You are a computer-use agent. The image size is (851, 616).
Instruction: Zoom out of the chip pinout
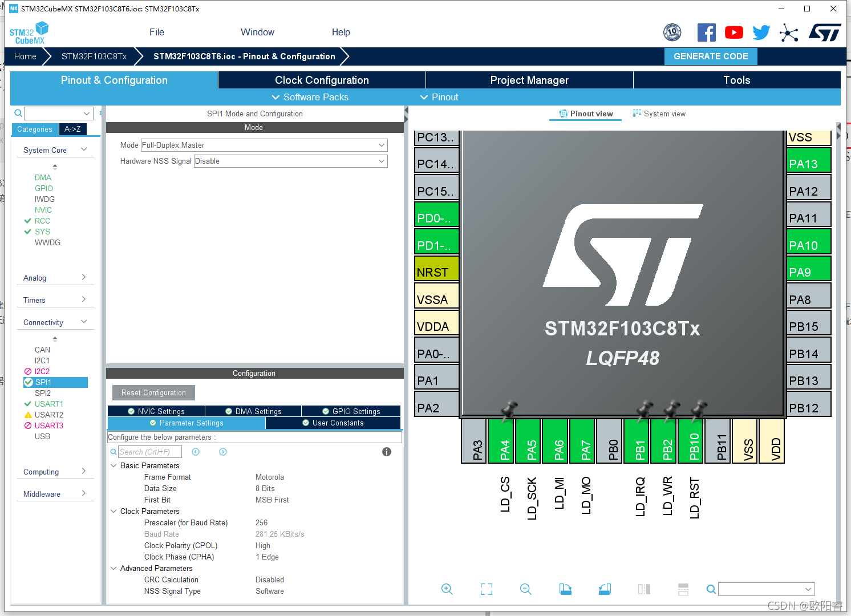tap(526, 589)
